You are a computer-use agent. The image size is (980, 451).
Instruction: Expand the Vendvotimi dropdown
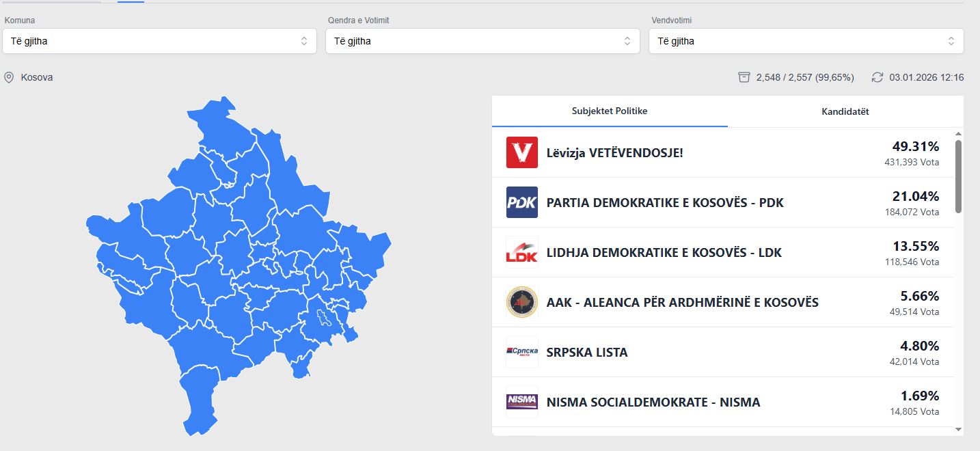806,41
